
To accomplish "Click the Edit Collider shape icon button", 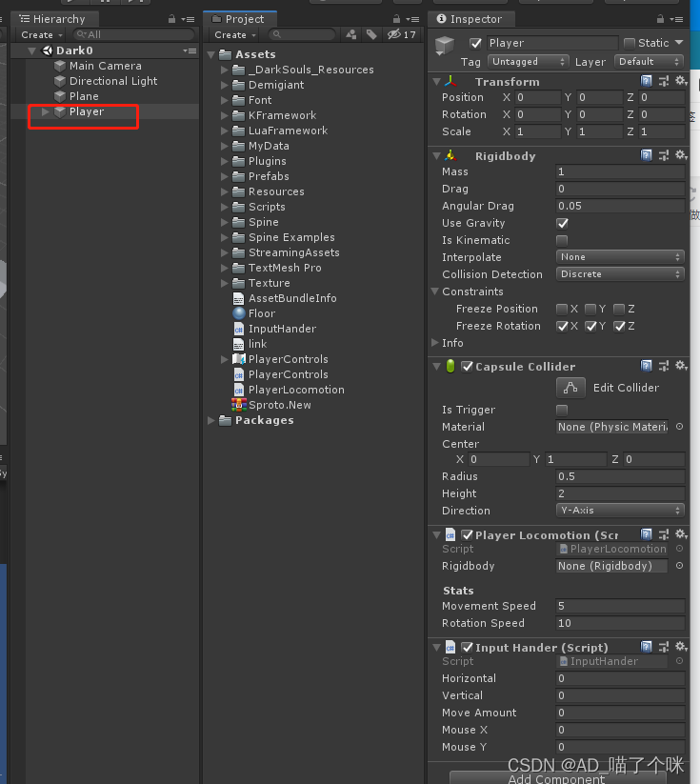I will pos(570,388).
